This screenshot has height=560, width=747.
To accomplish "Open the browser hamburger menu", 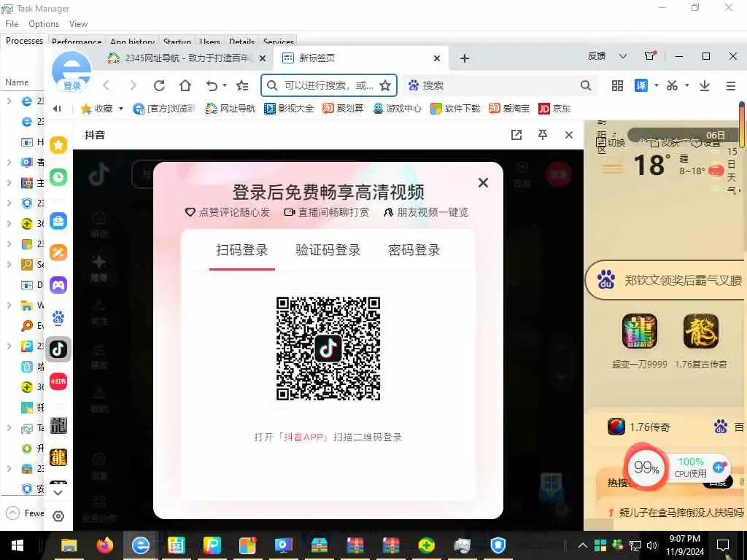I will pos(731,86).
